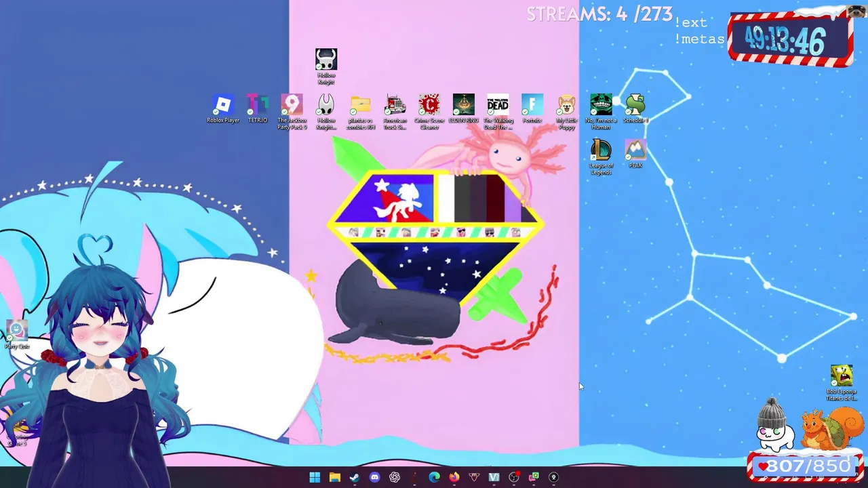Launch the American Truck Simulator shortcut
This screenshot has height=488, width=868.
(395, 112)
